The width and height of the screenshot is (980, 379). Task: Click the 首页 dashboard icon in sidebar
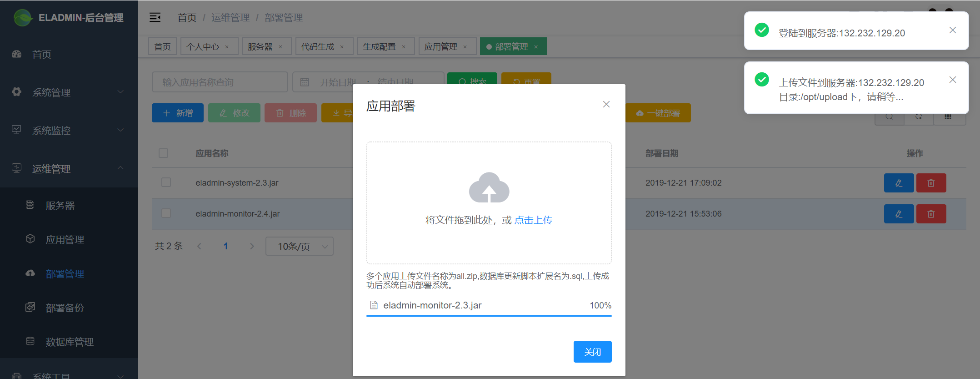[16, 54]
